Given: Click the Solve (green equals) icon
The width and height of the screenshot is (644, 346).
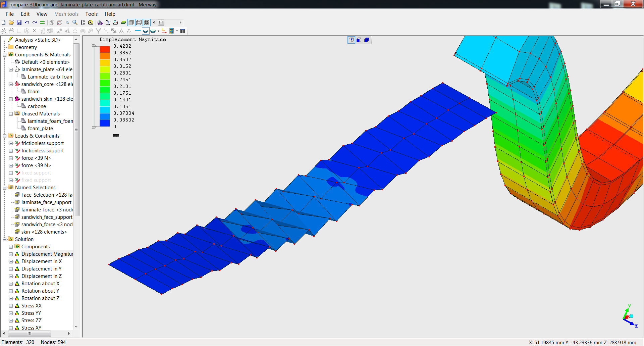Looking at the screenshot, I should coord(42,22).
